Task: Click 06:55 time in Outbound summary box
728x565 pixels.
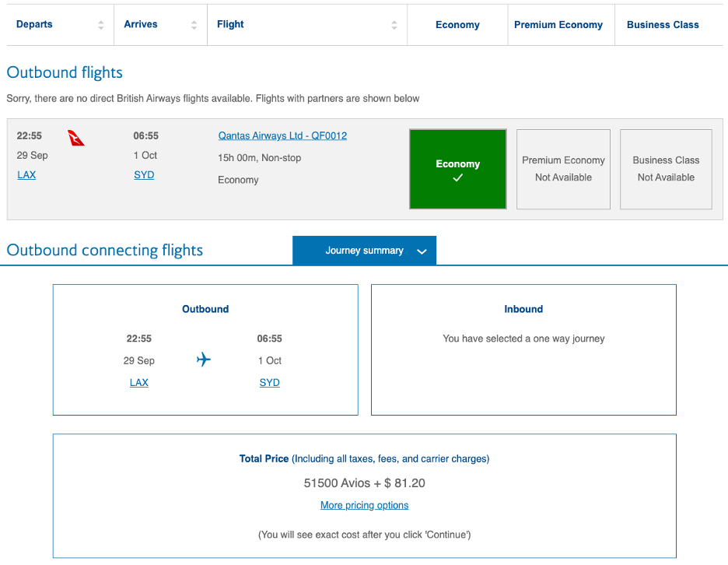Action: tap(269, 339)
